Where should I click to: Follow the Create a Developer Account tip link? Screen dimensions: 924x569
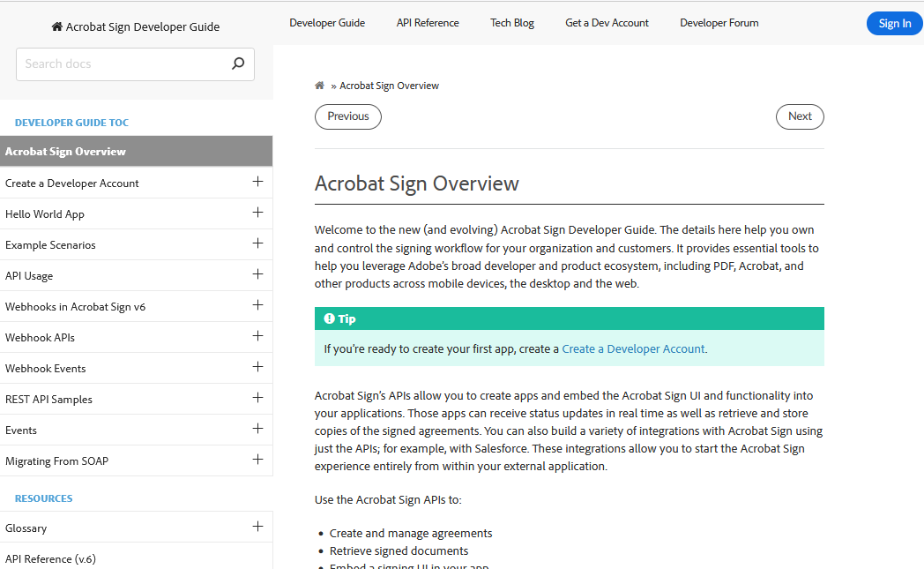(x=633, y=348)
